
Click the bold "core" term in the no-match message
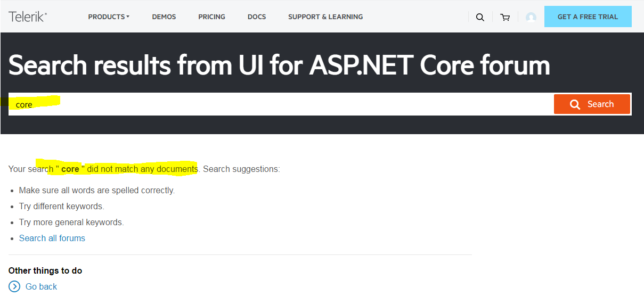[x=70, y=169]
